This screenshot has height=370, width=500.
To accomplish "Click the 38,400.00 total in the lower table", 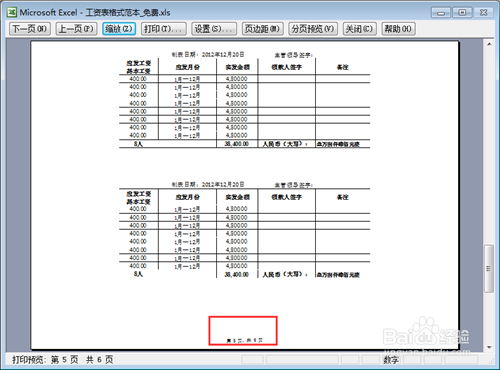I will pos(237,275).
